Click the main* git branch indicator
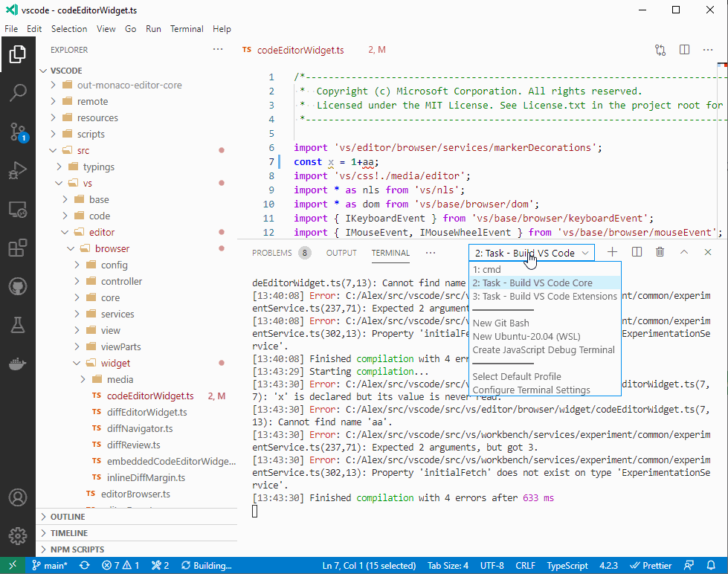Screen dimensions: 728x574 50,565
